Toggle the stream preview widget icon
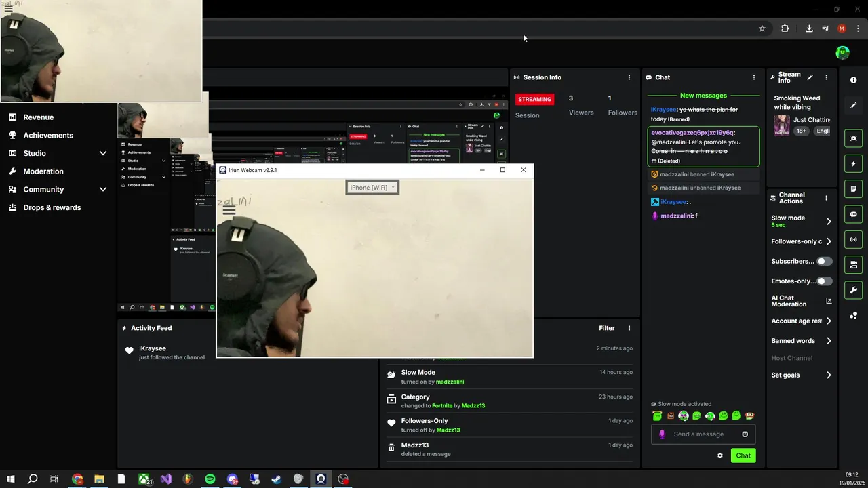The image size is (868, 488). point(853,138)
